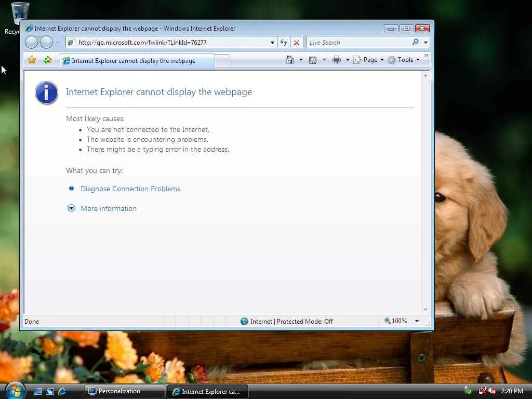The width and height of the screenshot is (532, 399).
Task: Click 'What you can try:' text
Action: (x=95, y=170)
